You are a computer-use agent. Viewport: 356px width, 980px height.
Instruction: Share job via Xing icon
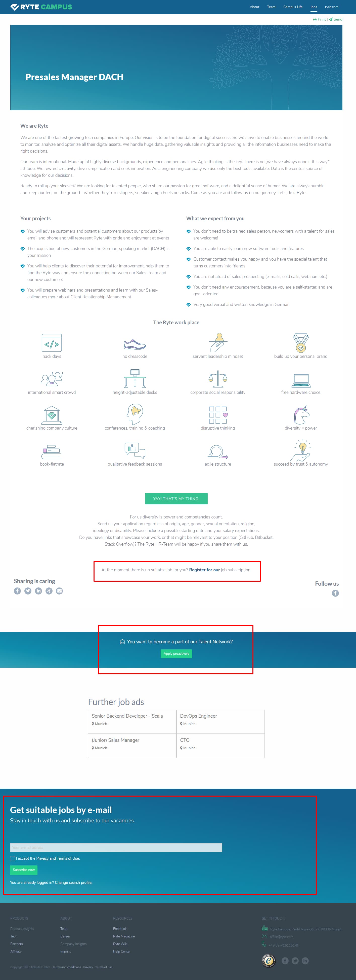pos(49,591)
